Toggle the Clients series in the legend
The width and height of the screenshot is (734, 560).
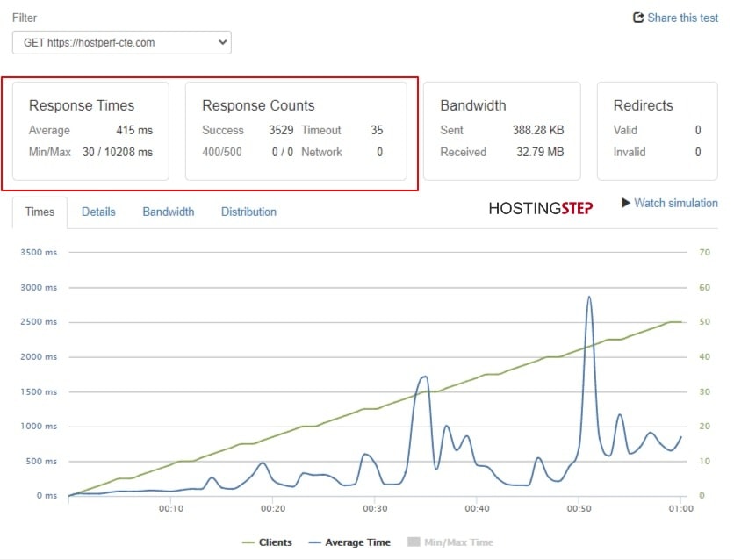[x=267, y=542]
